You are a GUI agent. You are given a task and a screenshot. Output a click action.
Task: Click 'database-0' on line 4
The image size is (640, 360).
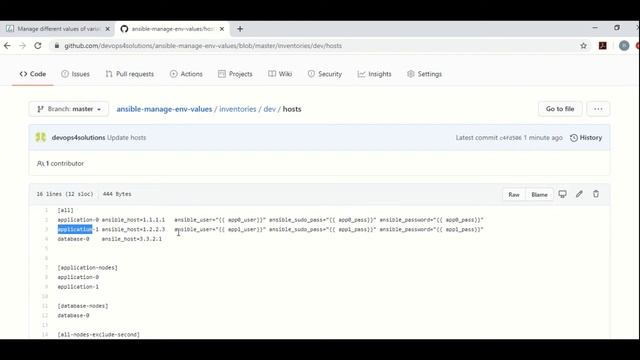73,239
